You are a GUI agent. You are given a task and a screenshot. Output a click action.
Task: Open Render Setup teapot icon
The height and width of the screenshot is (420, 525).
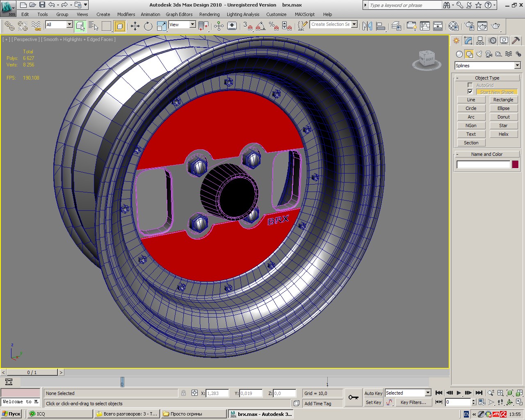click(469, 26)
